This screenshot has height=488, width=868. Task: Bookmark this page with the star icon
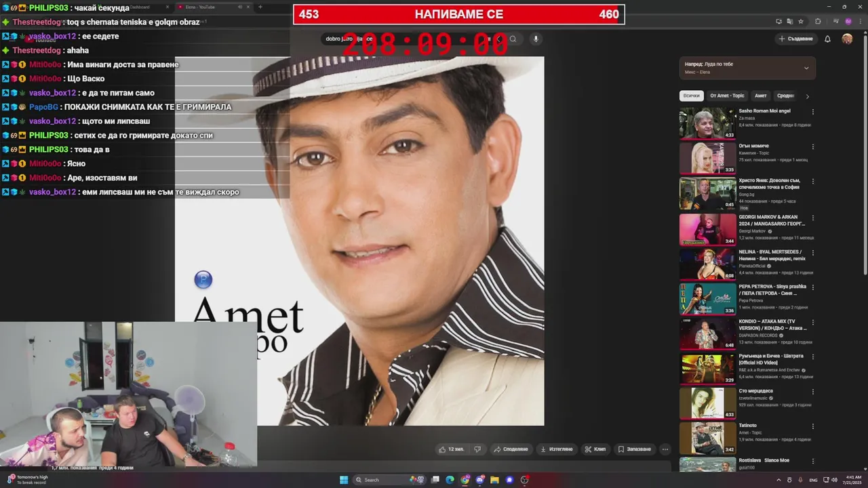[x=801, y=21]
